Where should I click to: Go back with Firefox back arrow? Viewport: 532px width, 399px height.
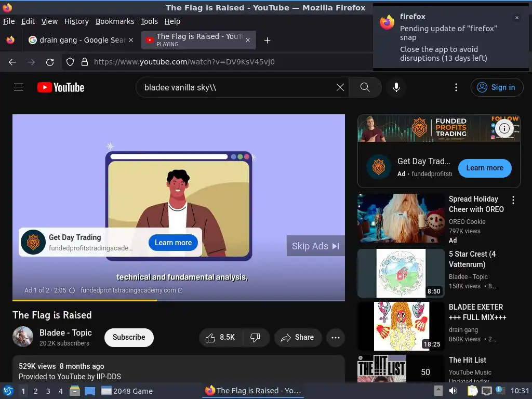[12, 62]
